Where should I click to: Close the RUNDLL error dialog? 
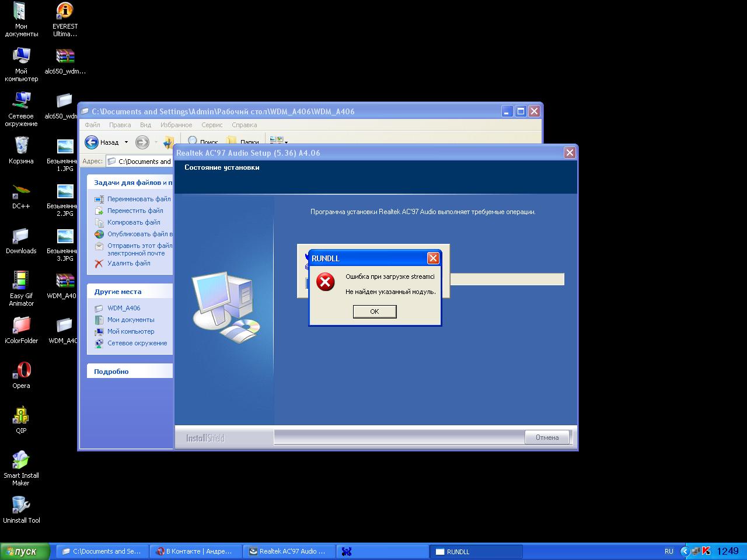(433, 258)
